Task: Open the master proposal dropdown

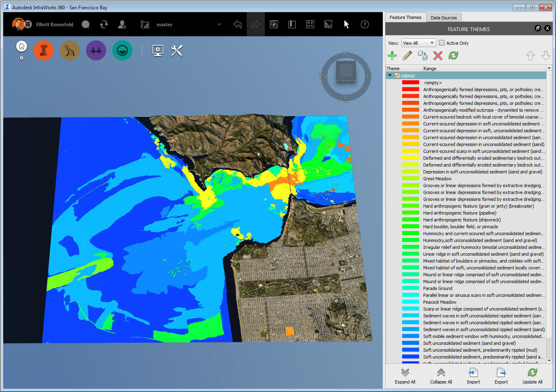Action: pos(219,24)
